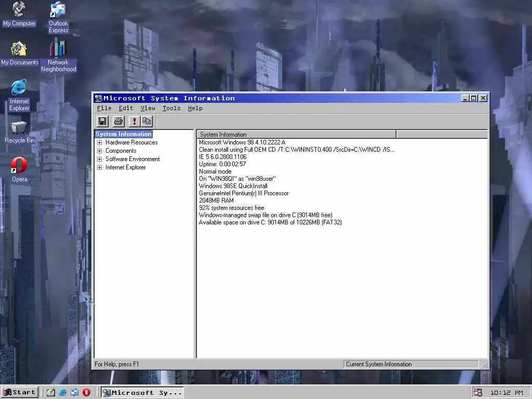The width and height of the screenshot is (532, 399).
Task: Select the My Documents desktop icon
Action: [19, 54]
